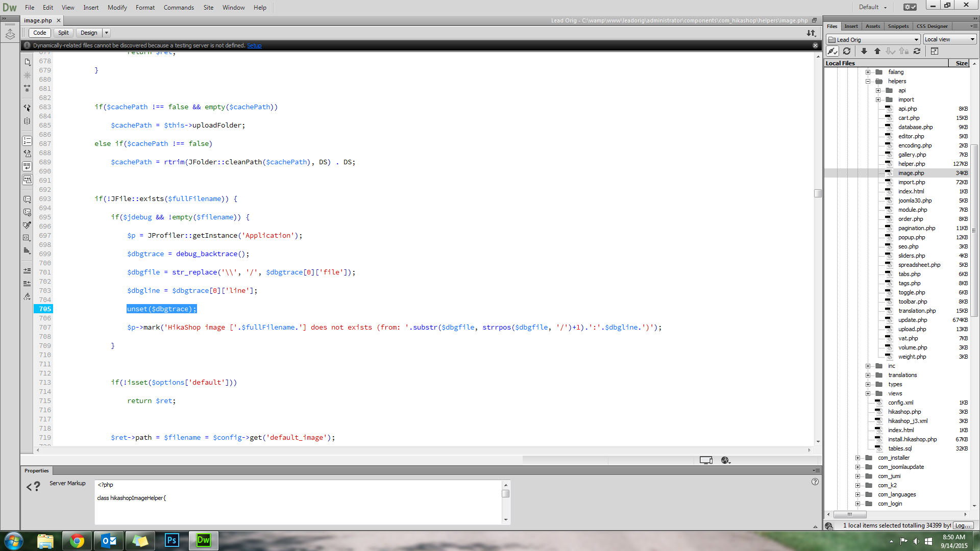Open the Commands menu
The image size is (980, 551).
(x=179, y=7)
